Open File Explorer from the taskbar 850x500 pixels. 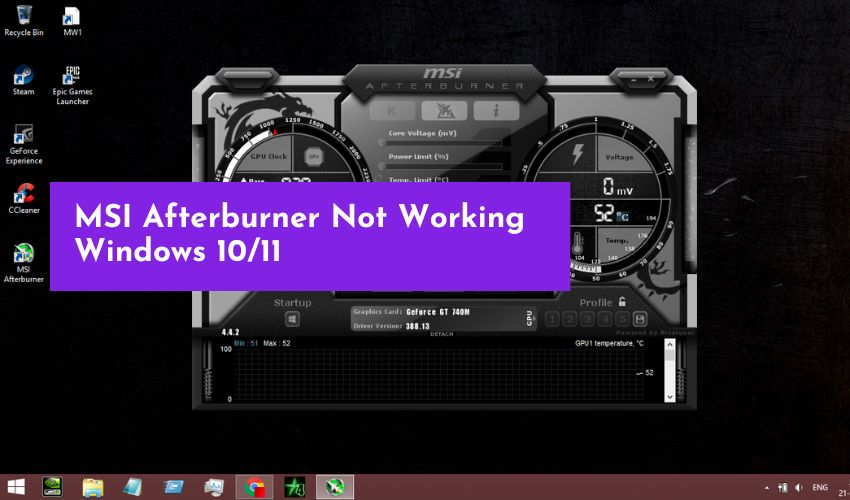point(93,487)
